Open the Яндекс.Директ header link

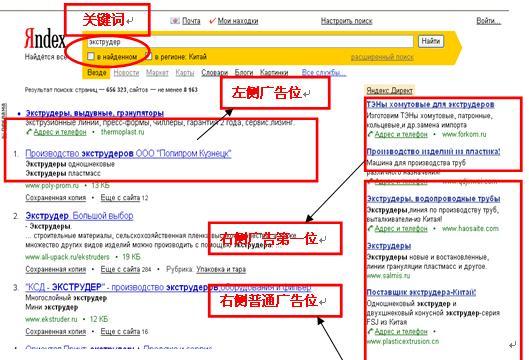tap(389, 90)
